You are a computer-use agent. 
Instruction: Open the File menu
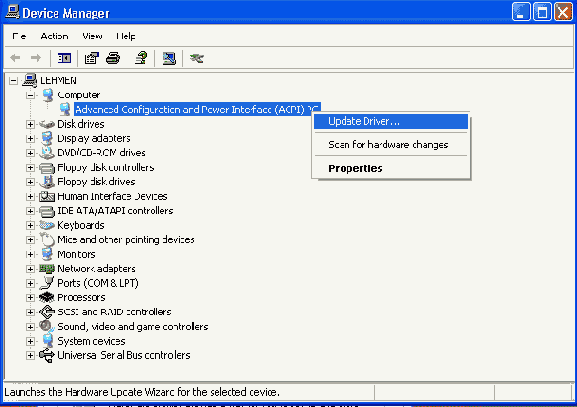tap(19, 36)
